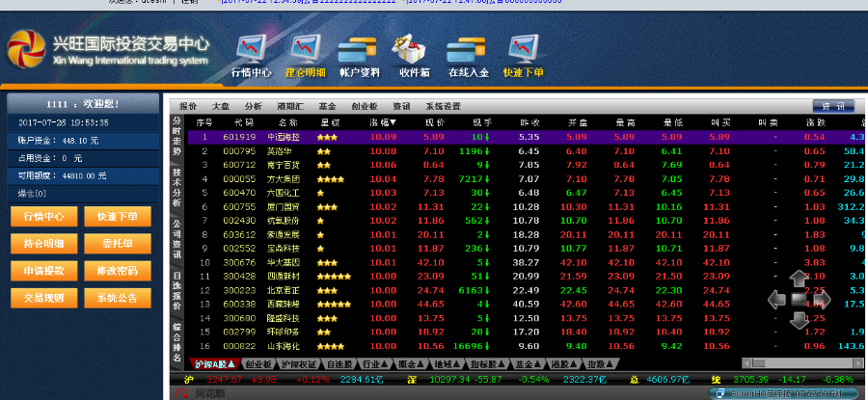The height and width of the screenshot is (400, 868).
Task: Click the Xin Wang golden globe logo
Action: (x=26, y=49)
